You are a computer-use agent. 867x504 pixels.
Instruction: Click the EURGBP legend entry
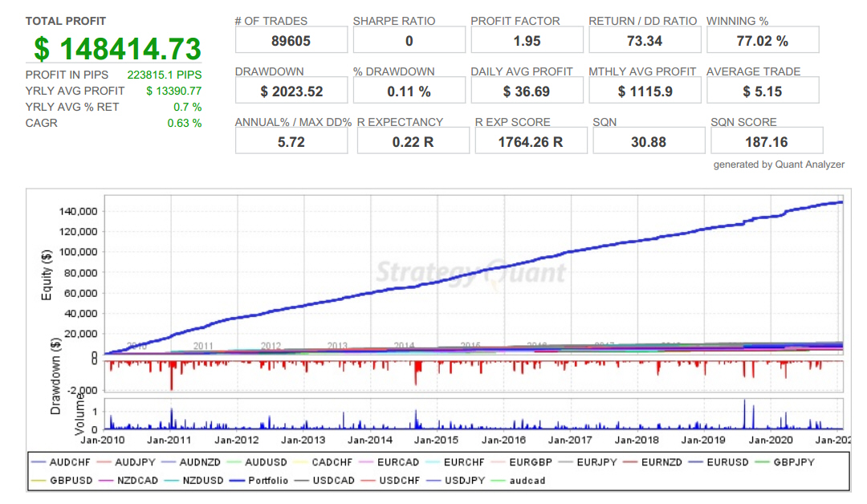(x=522, y=462)
